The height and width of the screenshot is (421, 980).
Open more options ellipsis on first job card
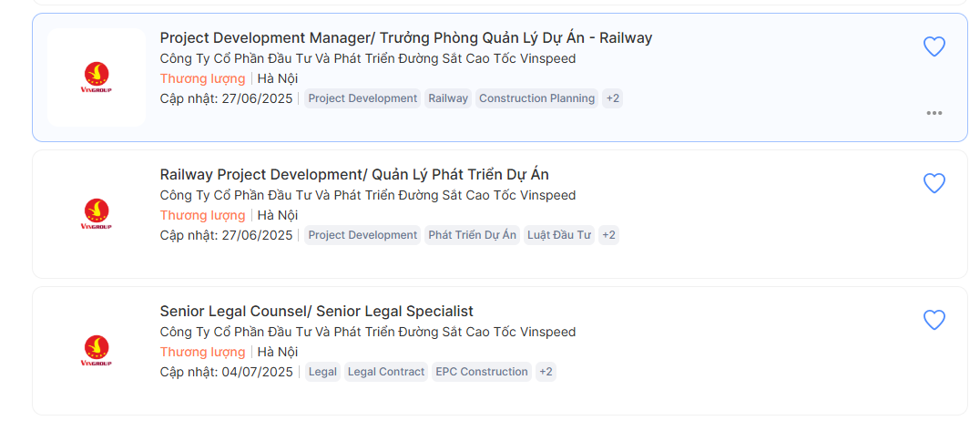934,113
